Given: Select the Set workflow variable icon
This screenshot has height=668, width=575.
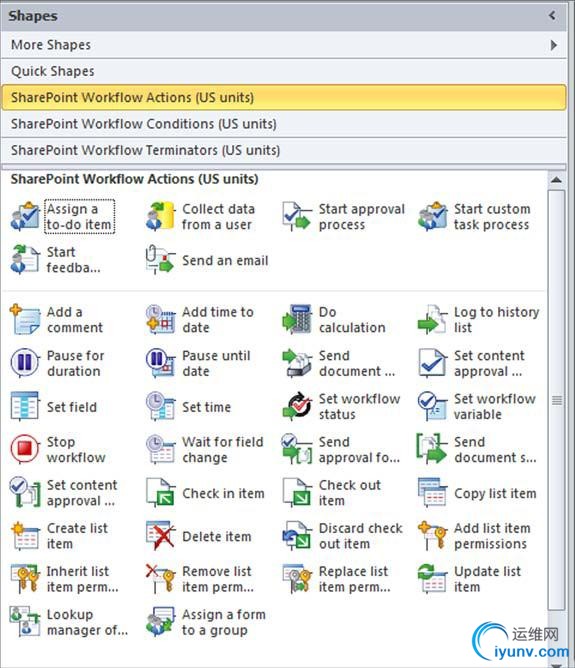Looking at the screenshot, I should point(433,406).
